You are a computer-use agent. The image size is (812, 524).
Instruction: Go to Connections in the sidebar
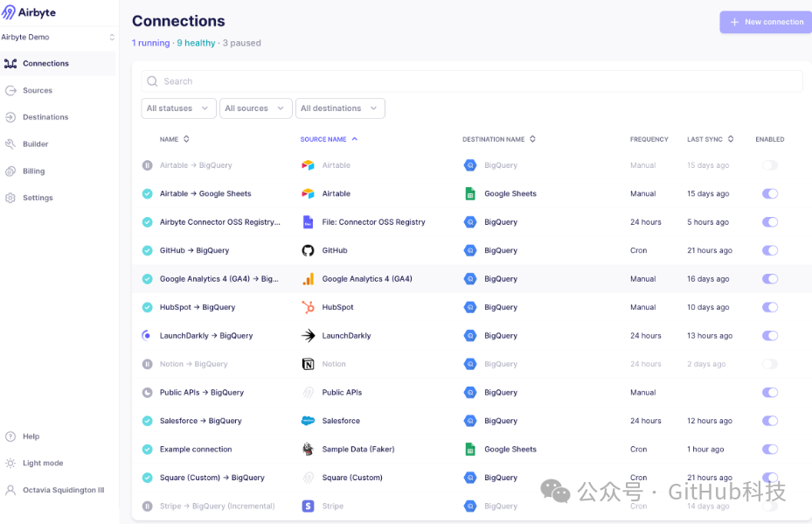(x=58, y=64)
